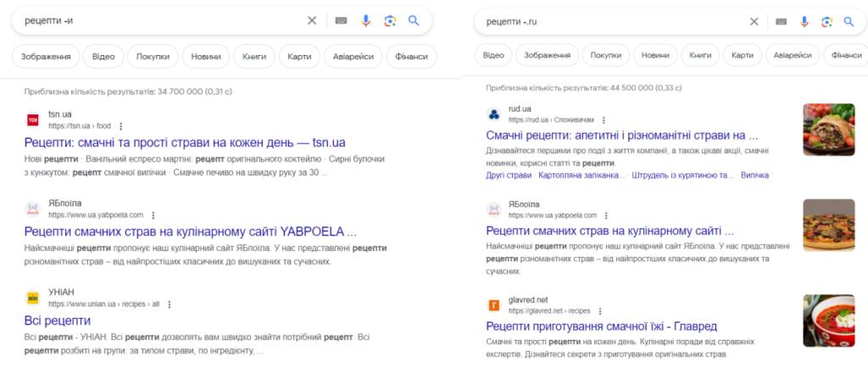Select Новини filter in left results

[206, 57]
